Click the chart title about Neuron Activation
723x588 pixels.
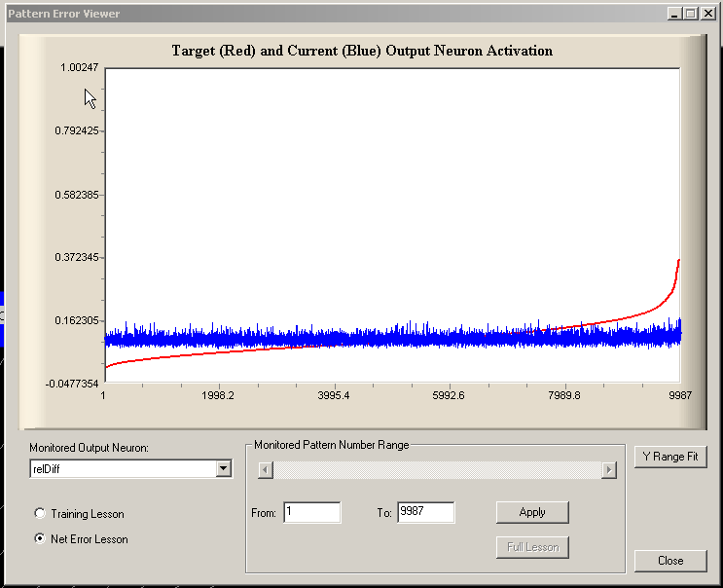coord(362,51)
